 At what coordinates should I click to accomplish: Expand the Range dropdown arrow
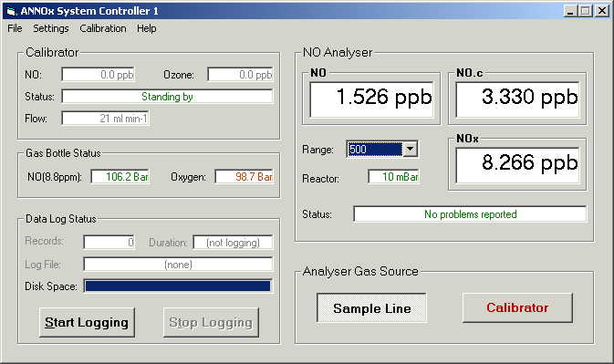410,149
